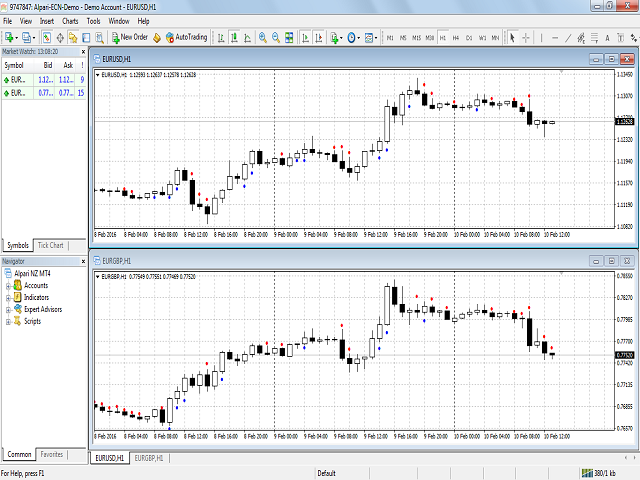640x480 pixels.
Task: Open the Window menu
Action: pos(118,21)
